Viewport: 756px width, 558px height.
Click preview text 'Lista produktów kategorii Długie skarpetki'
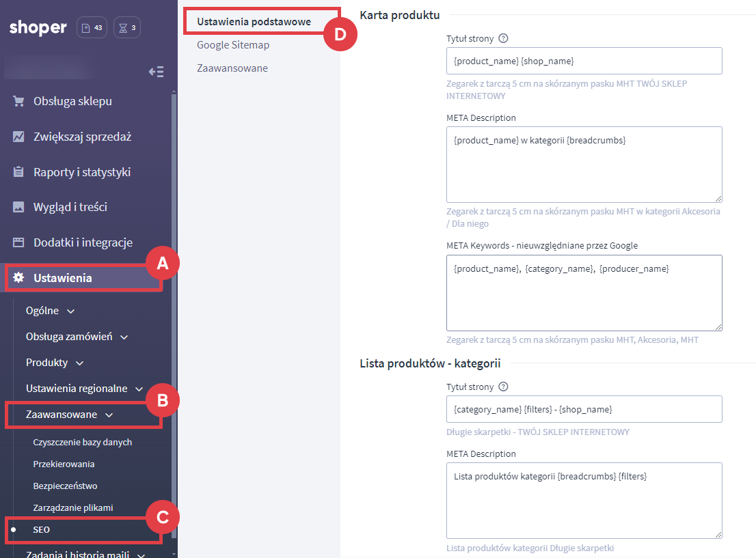click(530, 548)
